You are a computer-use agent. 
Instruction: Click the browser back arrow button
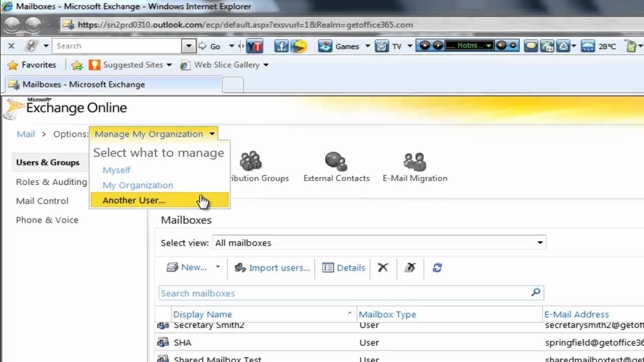12,25
